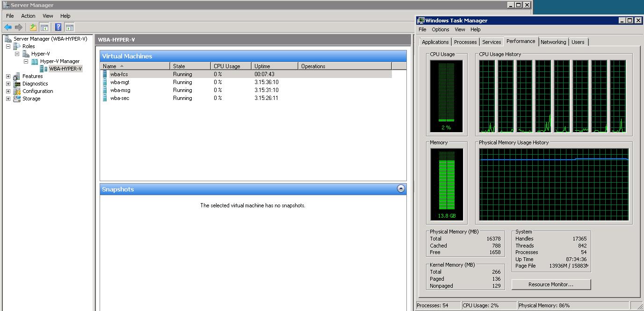Open the View menu in Server Manager
Viewport: 644px width, 311px height.
[48, 16]
